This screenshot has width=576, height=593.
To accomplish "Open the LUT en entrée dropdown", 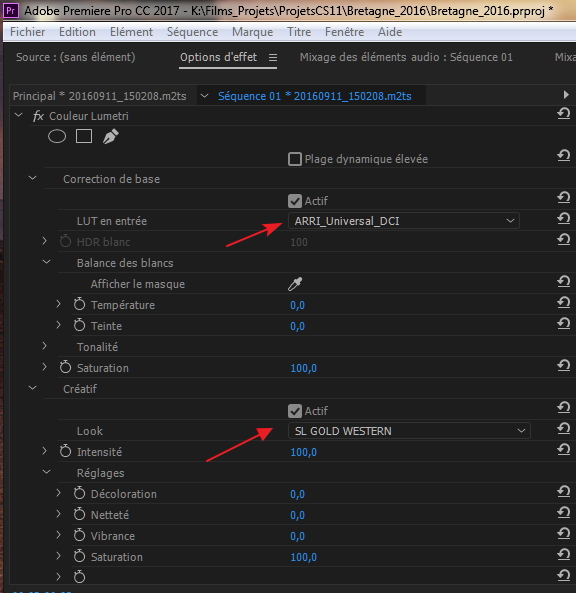I will click(x=404, y=221).
